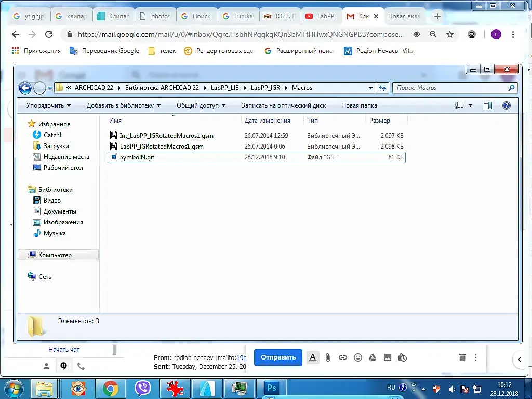Screen dimensions: 532x399
Task: Click the insert photo icon in compose
Action: [x=388, y=357]
